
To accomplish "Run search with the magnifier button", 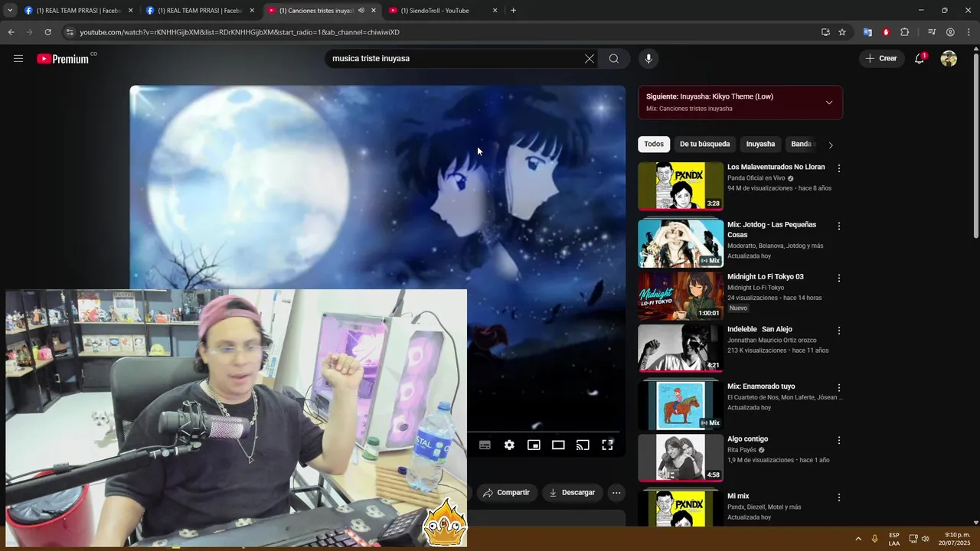I will pyautogui.click(x=614, y=59).
